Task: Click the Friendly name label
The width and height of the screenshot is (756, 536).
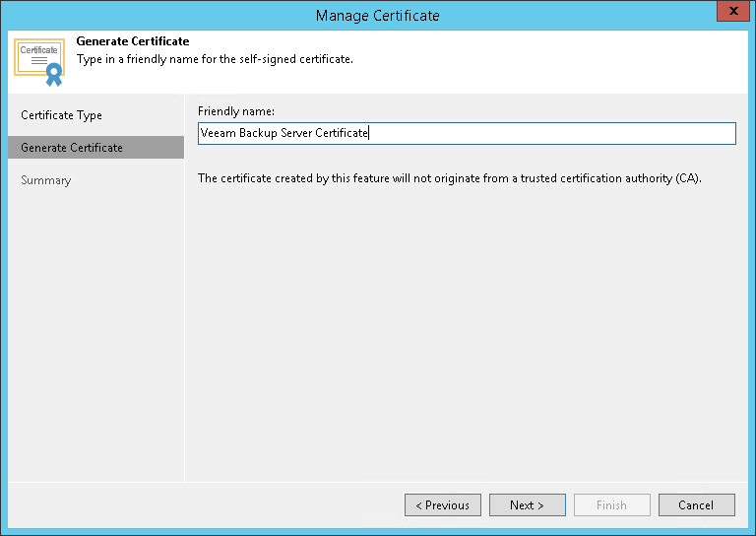Action: [235, 111]
